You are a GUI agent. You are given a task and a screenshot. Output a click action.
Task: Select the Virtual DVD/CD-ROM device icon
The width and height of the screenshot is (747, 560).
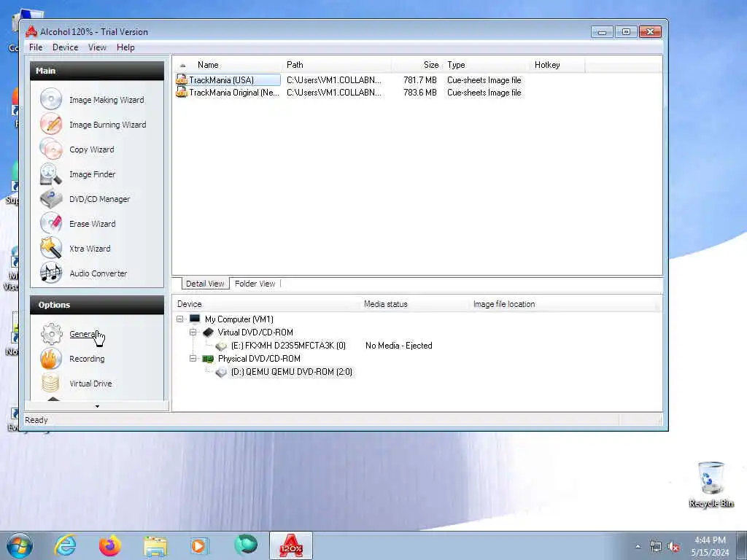(208, 332)
